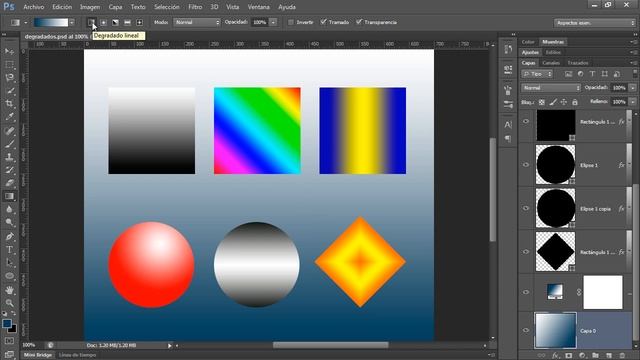The height and width of the screenshot is (360, 640).
Task: Filter layers by pixel layers icon
Action: point(568,74)
